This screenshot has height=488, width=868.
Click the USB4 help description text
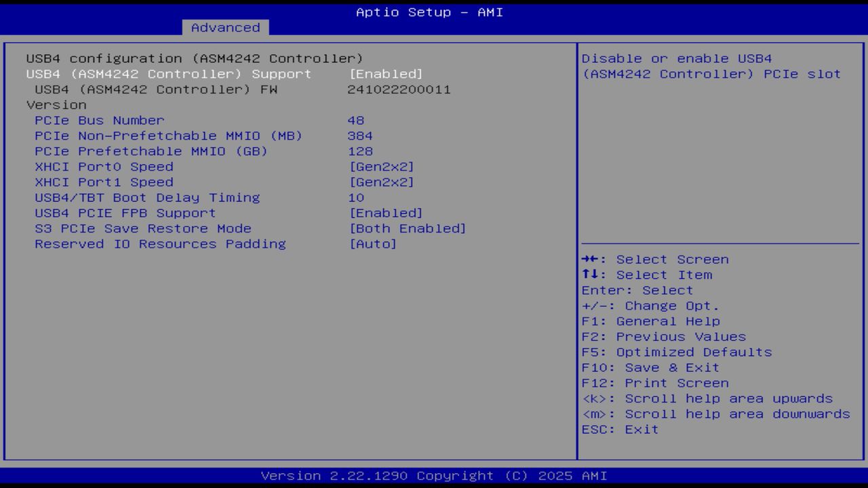tap(711, 66)
